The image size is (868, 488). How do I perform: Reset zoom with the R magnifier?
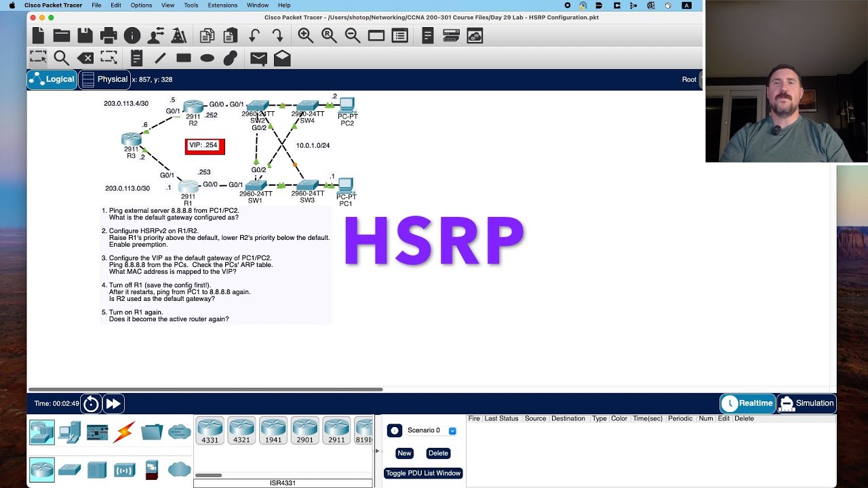[x=330, y=36]
